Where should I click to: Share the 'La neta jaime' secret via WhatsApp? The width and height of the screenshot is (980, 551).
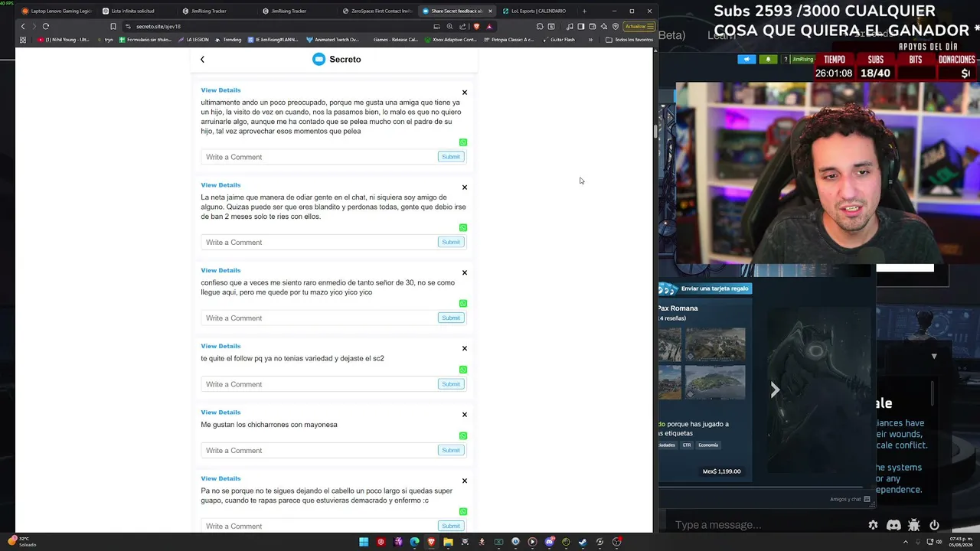click(463, 227)
